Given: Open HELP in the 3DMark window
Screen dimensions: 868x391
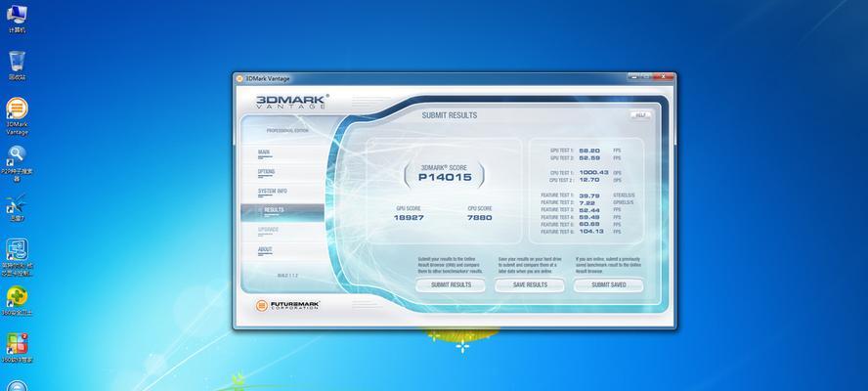Looking at the screenshot, I should tap(640, 115).
